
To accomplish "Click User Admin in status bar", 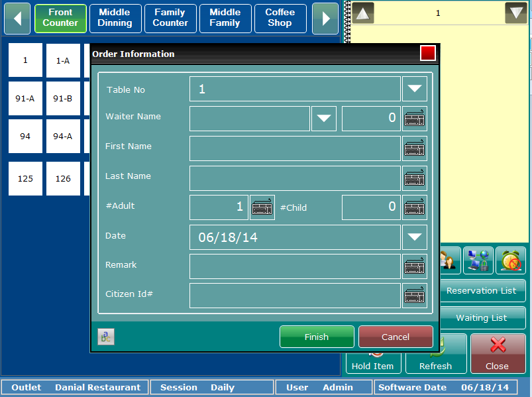I will point(324,387).
